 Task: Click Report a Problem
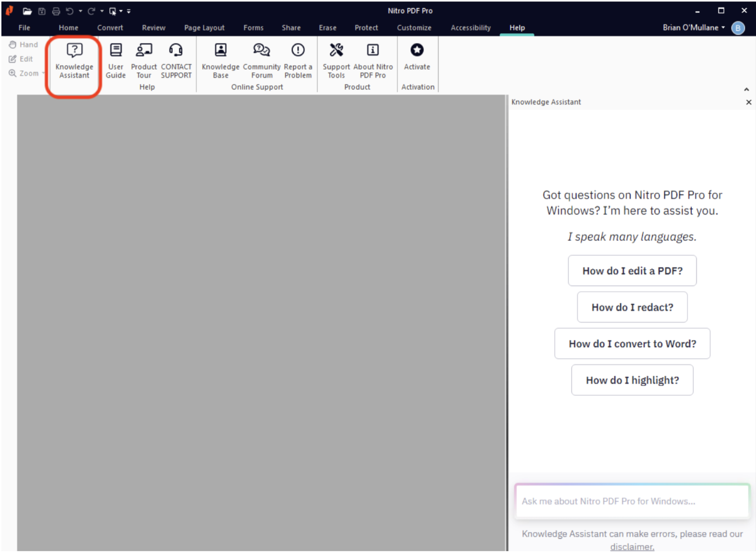298,60
